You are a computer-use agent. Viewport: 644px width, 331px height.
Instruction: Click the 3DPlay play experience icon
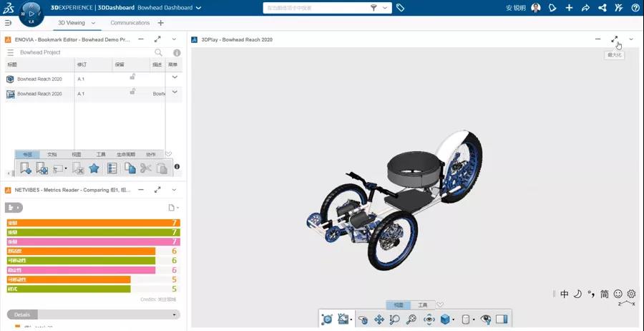[327, 319]
